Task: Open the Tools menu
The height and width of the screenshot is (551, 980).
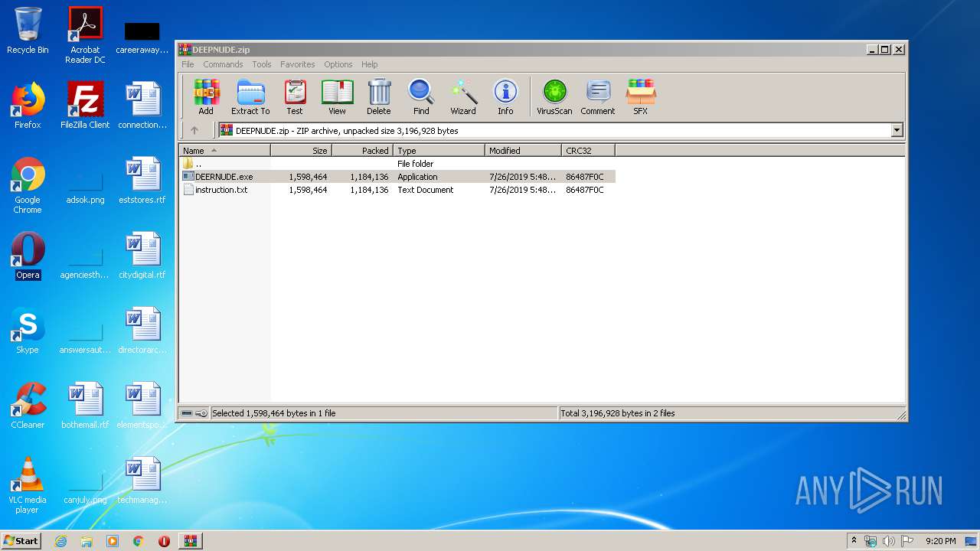Action: [262, 64]
